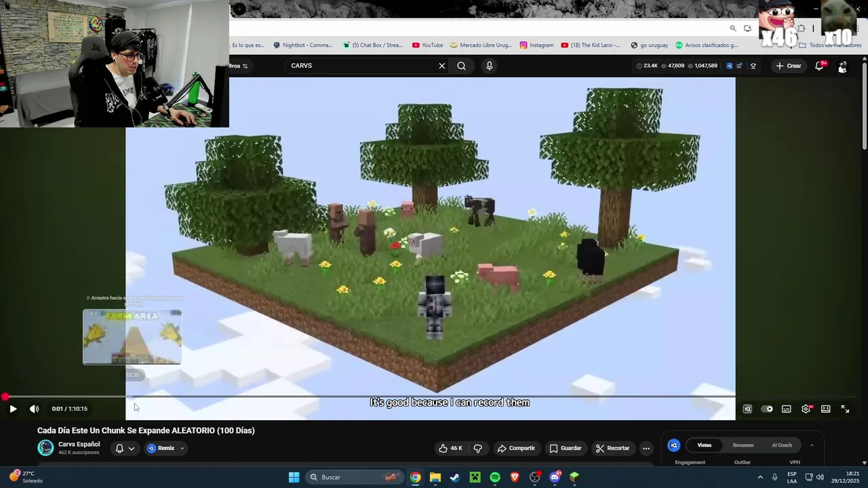The height and width of the screenshot is (488, 868).
Task: Open Google Chrome from taskbar
Action: (x=415, y=477)
